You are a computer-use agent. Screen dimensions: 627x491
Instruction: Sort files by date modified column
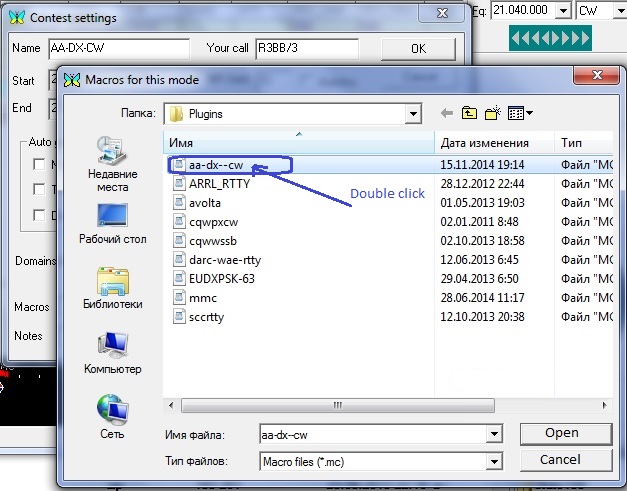tap(484, 143)
